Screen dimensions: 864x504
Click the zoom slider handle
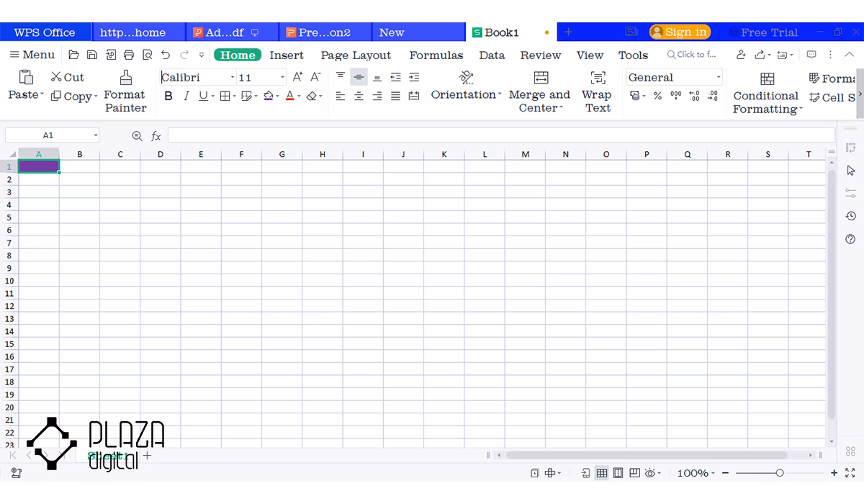click(x=779, y=473)
